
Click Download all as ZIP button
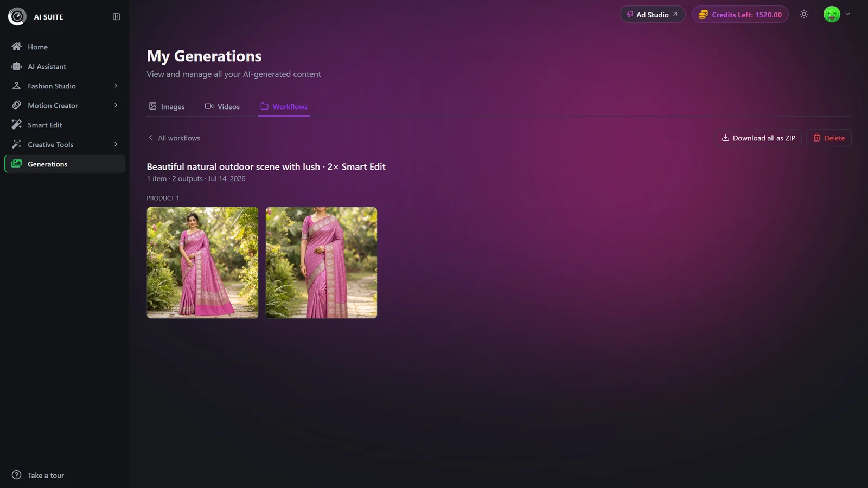(758, 138)
